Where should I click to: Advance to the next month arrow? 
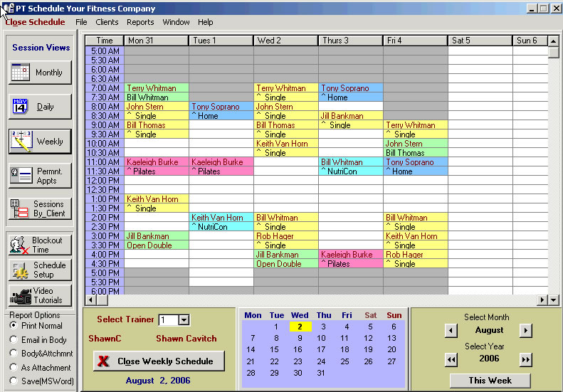click(x=525, y=330)
